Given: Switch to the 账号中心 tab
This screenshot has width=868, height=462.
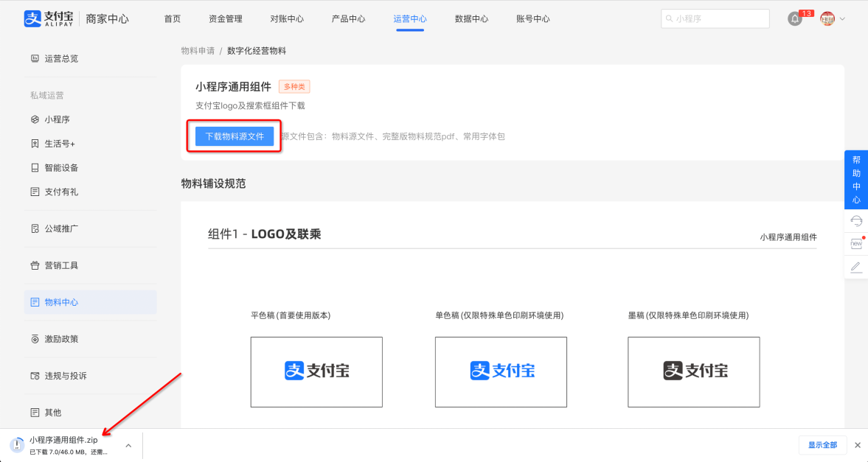Looking at the screenshot, I should tap(532, 19).
